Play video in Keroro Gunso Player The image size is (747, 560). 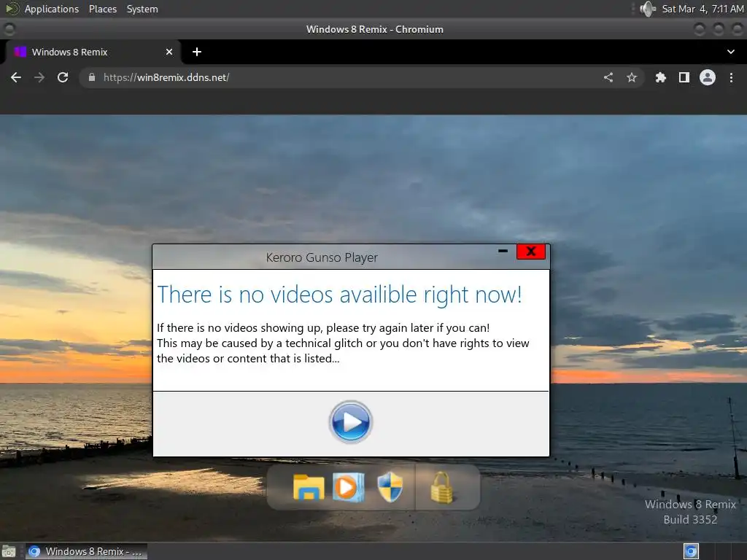click(x=350, y=422)
